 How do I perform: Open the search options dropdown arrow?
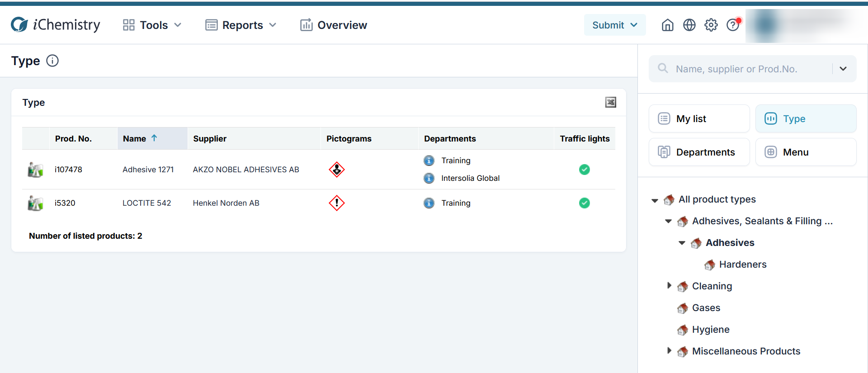[843, 69]
